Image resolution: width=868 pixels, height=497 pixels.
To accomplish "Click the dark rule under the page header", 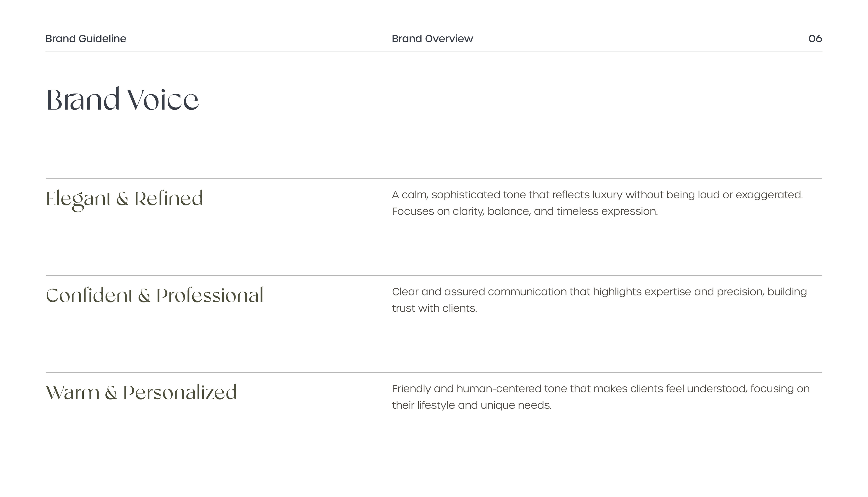I will tap(434, 52).
